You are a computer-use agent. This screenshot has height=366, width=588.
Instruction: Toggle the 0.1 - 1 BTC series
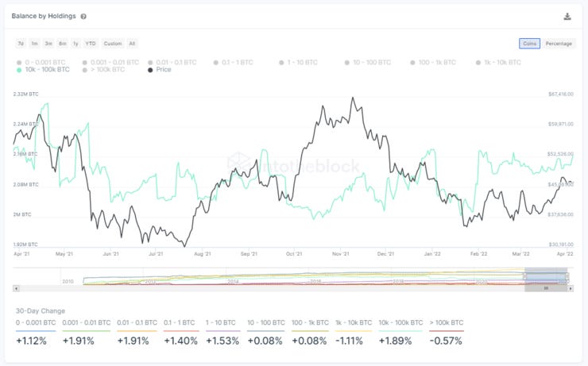(x=234, y=62)
